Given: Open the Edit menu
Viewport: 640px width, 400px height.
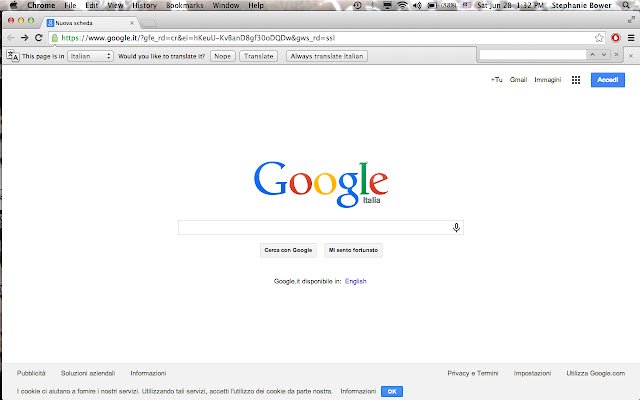Looking at the screenshot, I should (x=91, y=5).
